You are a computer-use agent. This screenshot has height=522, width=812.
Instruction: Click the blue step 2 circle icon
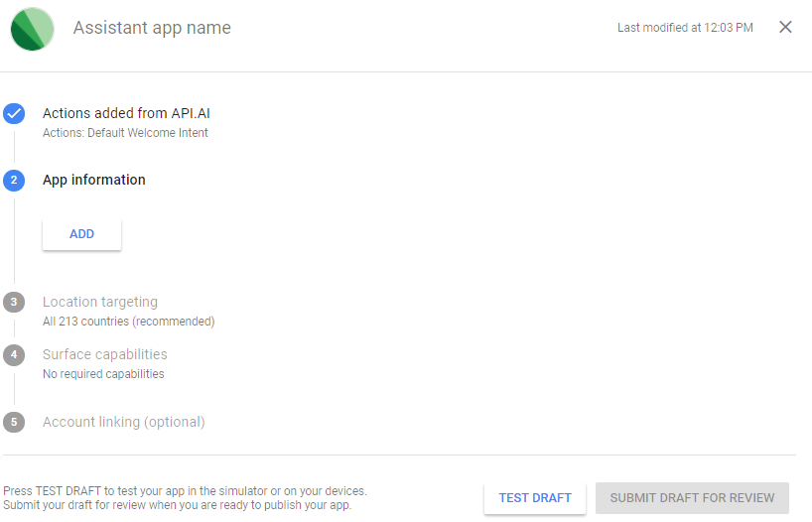coord(14,181)
